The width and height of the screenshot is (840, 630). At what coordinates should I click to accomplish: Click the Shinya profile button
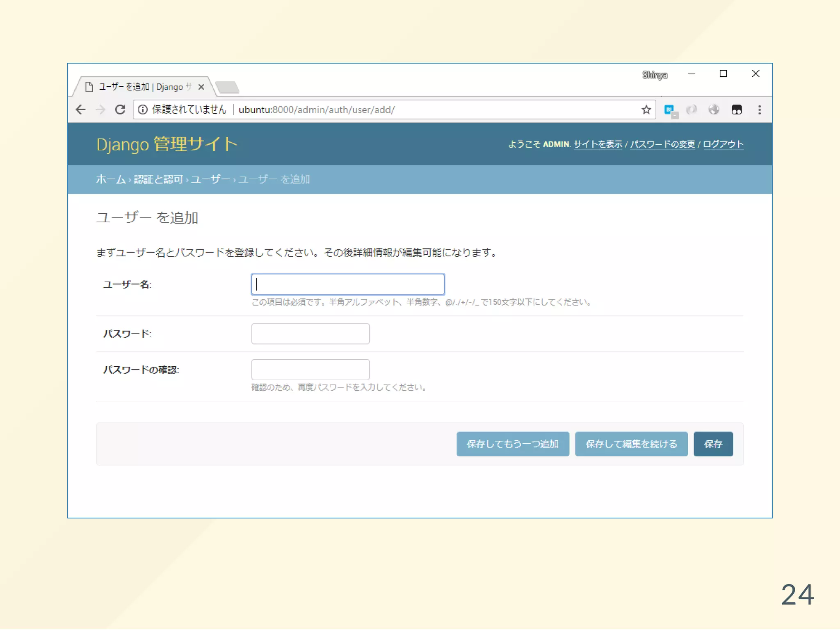[655, 75]
